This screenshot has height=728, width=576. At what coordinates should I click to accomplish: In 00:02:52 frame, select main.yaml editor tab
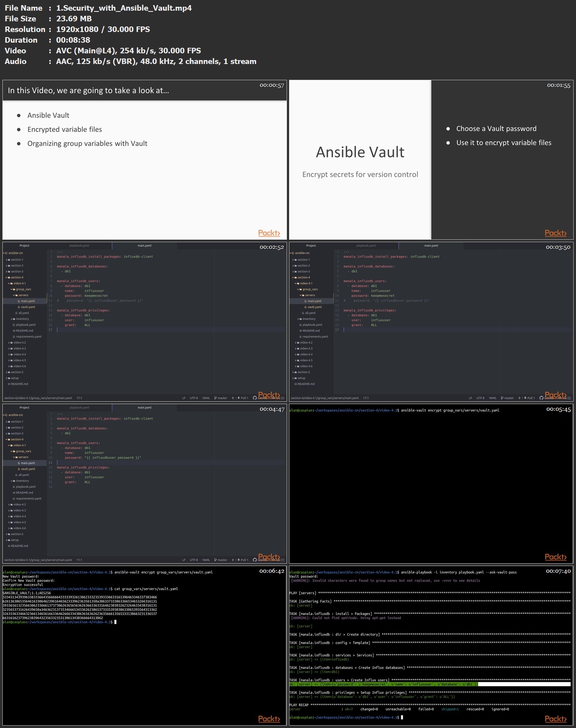[x=144, y=246]
